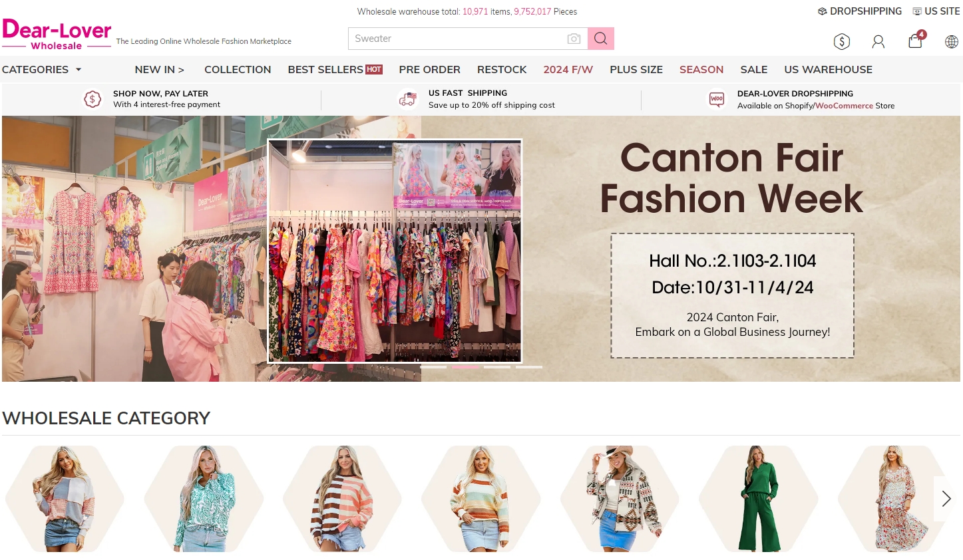The height and width of the screenshot is (560, 963).
Task: Click 'Wholesale warehouse total' text at top
Action: coord(409,11)
